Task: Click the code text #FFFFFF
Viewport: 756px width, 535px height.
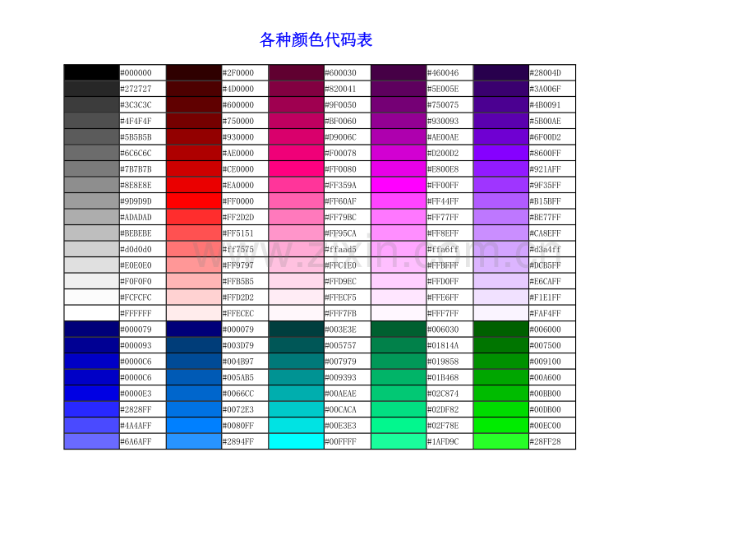Action: tap(136, 313)
